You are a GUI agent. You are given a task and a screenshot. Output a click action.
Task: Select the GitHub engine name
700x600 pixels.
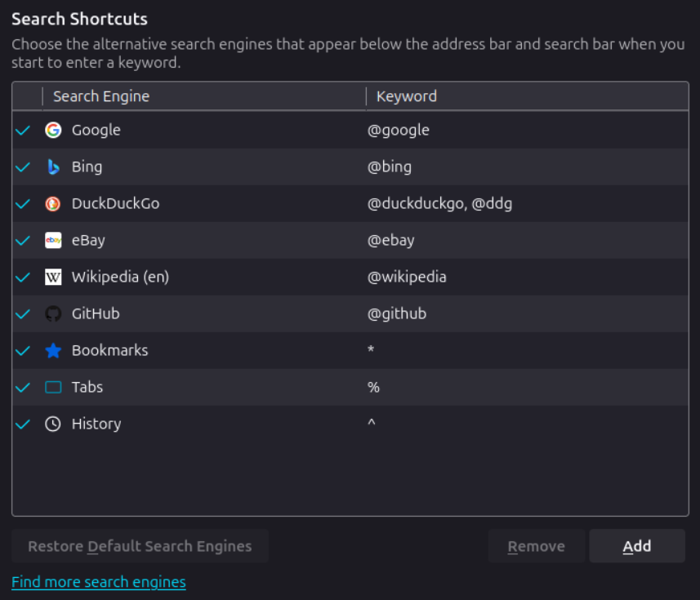click(96, 313)
